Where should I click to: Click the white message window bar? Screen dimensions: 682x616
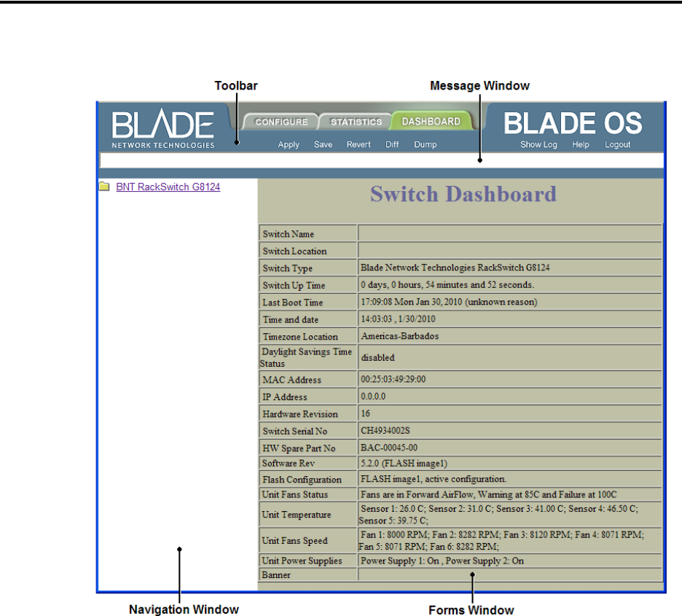tap(382, 160)
